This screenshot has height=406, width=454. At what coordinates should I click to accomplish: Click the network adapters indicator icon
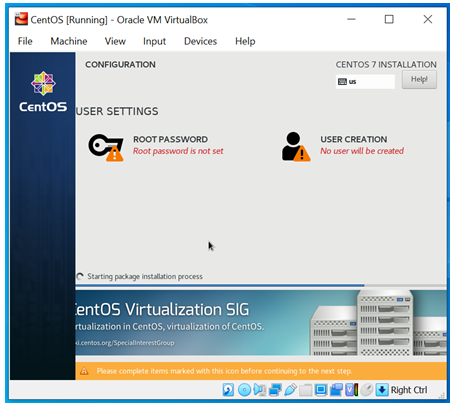[275, 390]
